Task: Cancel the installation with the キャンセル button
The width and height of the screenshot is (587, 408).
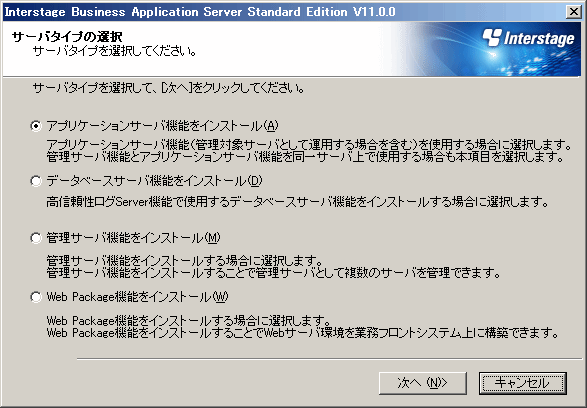Action: 523,383
